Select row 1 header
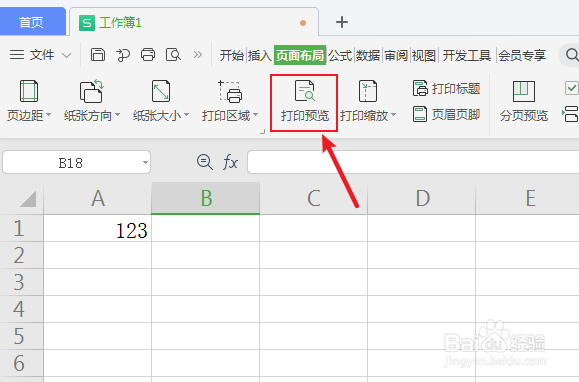 [21, 228]
